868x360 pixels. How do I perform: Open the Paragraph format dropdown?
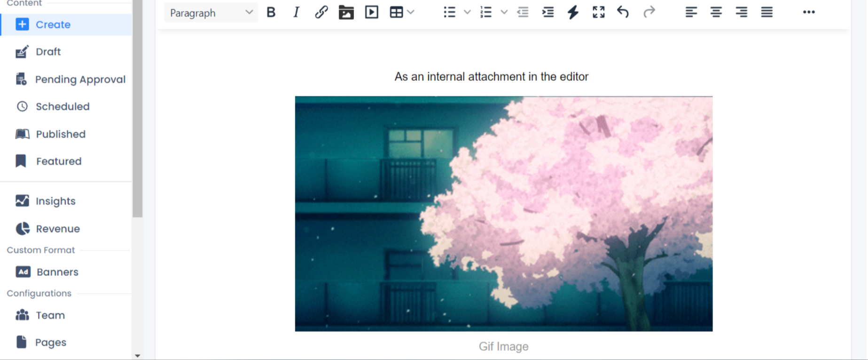[211, 13]
